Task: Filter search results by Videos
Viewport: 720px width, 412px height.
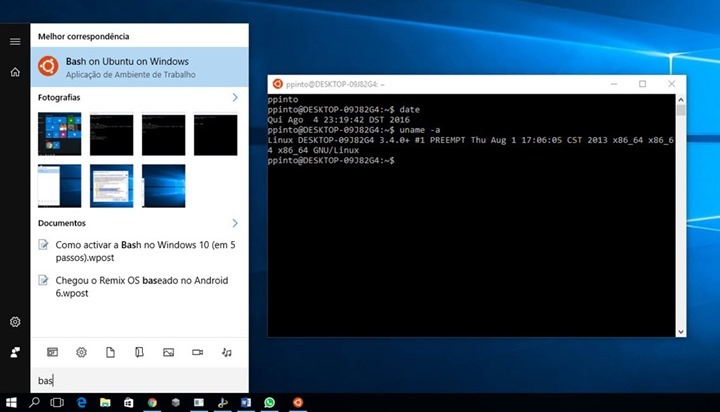Action: tap(198, 352)
